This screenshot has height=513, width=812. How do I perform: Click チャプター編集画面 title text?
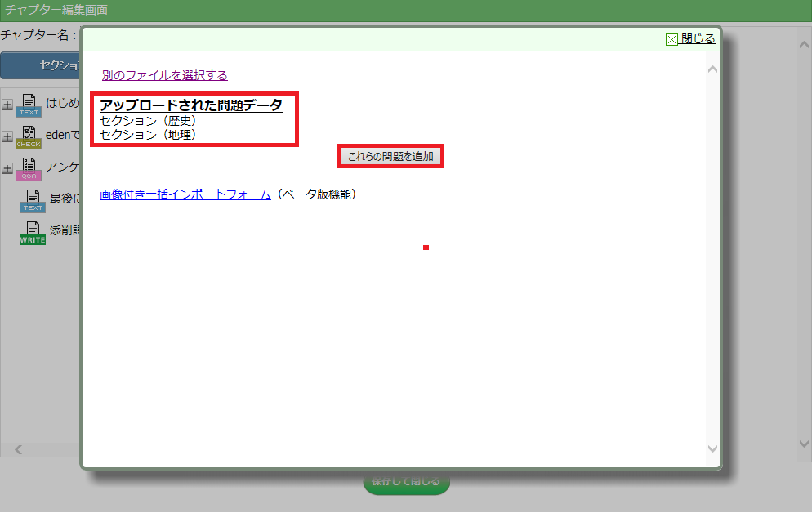56,10
